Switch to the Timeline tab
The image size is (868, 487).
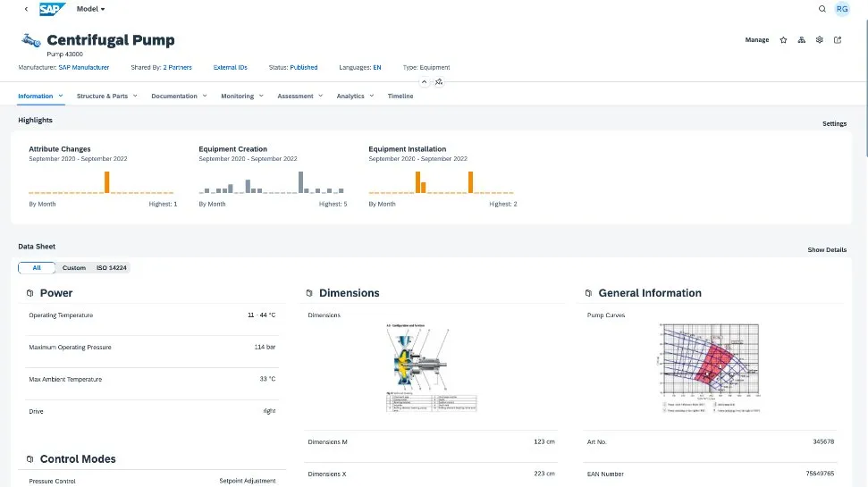coord(400,97)
